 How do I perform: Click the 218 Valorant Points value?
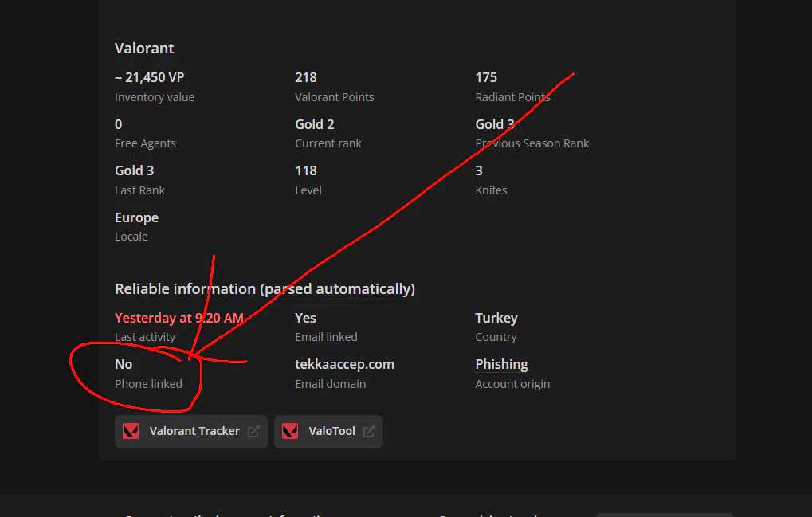305,77
